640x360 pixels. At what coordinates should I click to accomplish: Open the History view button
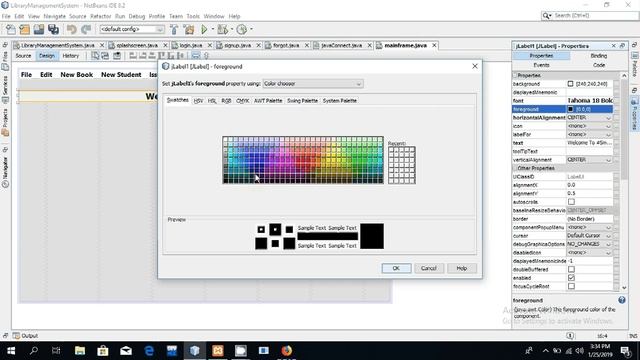pyautogui.click(x=71, y=56)
